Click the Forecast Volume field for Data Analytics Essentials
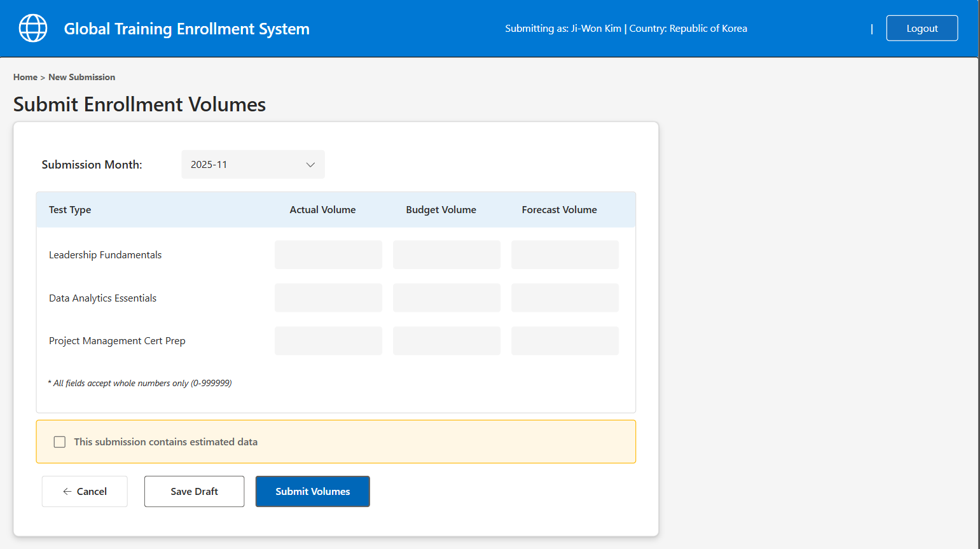The height and width of the screenshot is (549, 980). [x=565, y=297]
